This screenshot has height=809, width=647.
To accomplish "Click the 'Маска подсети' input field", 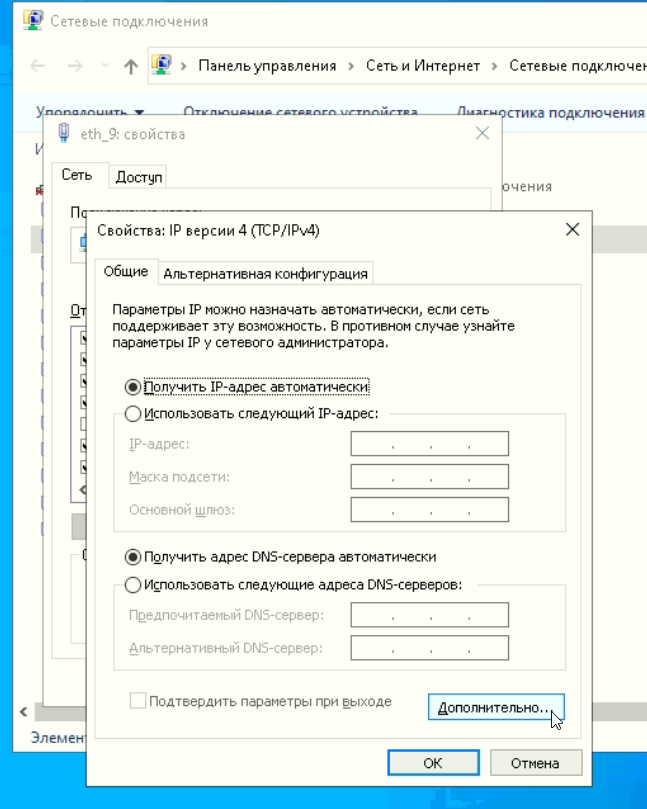I will tap(430, 477).
